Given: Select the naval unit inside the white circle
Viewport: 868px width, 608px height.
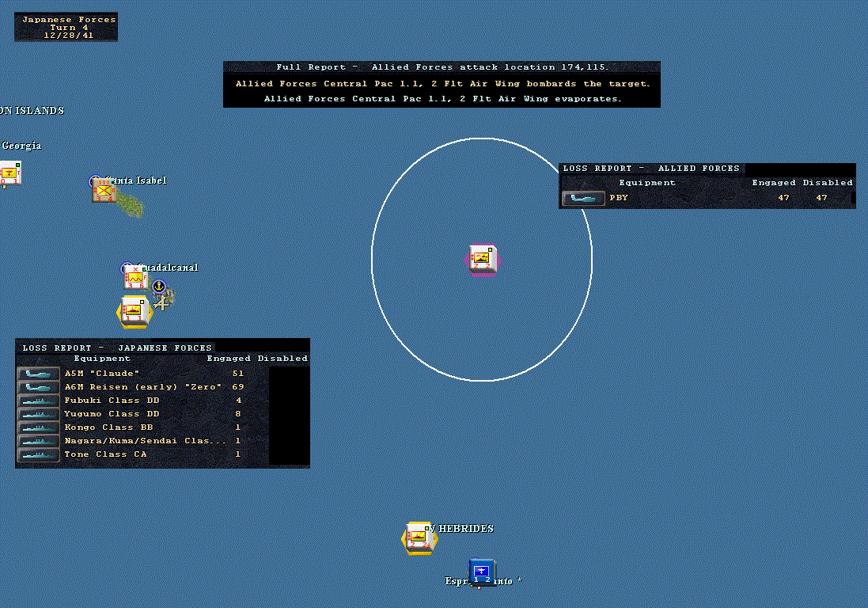Looking at the screenshot, I should coord(482,259).
